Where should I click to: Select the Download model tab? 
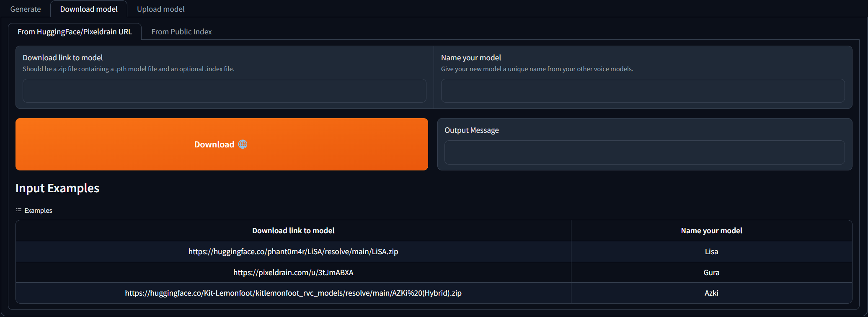89,9
